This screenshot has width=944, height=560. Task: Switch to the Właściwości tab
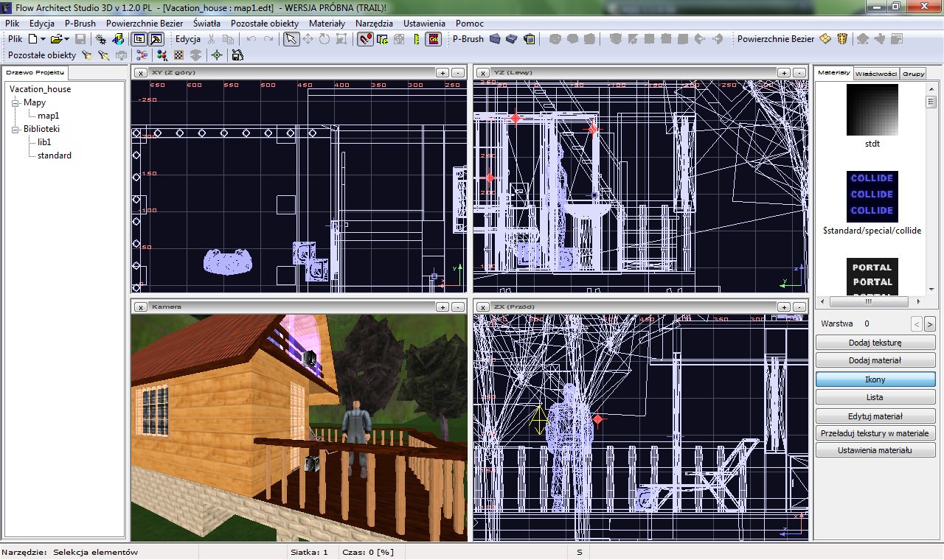(877, 73)
